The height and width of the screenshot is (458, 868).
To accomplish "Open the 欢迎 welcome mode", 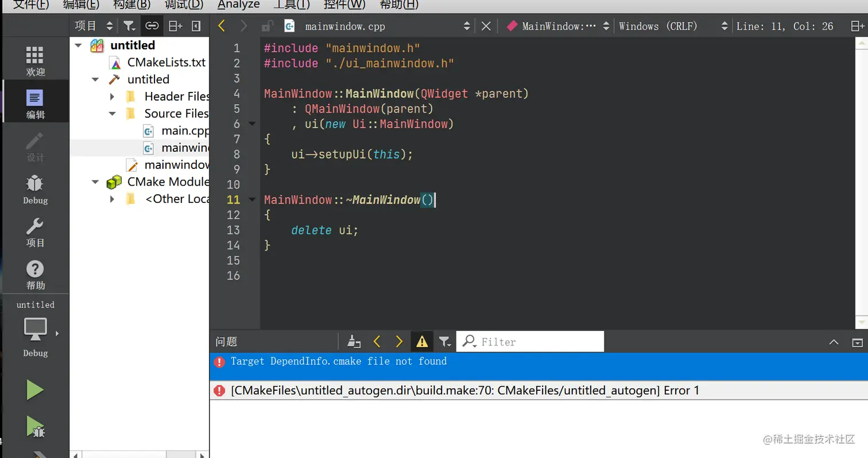I will coord(35,61).
